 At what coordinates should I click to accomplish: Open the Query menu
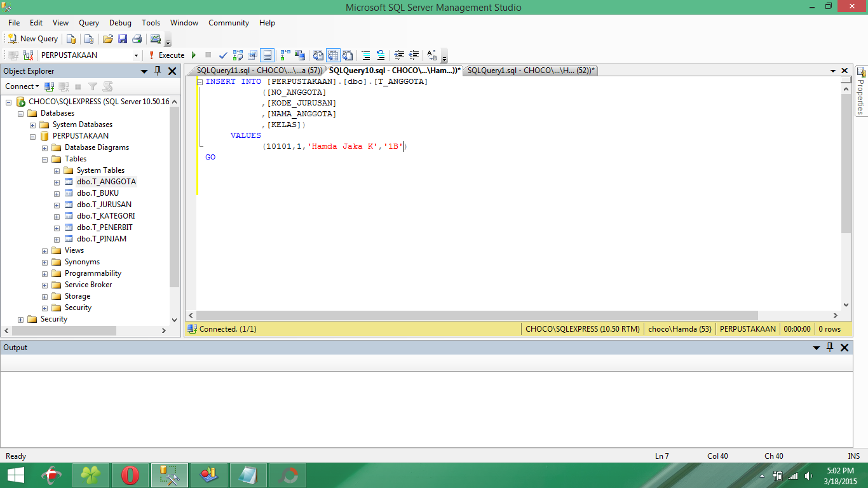click(x=89, y=23)
